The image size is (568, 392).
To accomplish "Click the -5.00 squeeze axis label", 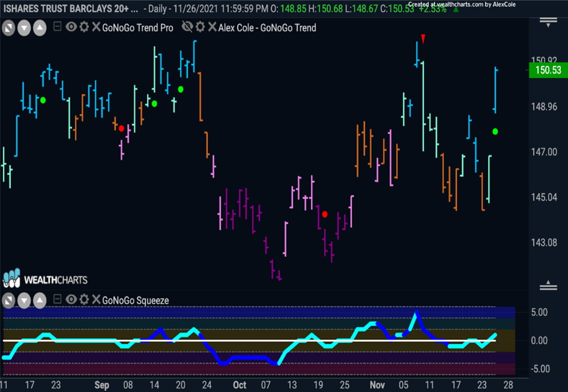I will click(x=539, y=369).
